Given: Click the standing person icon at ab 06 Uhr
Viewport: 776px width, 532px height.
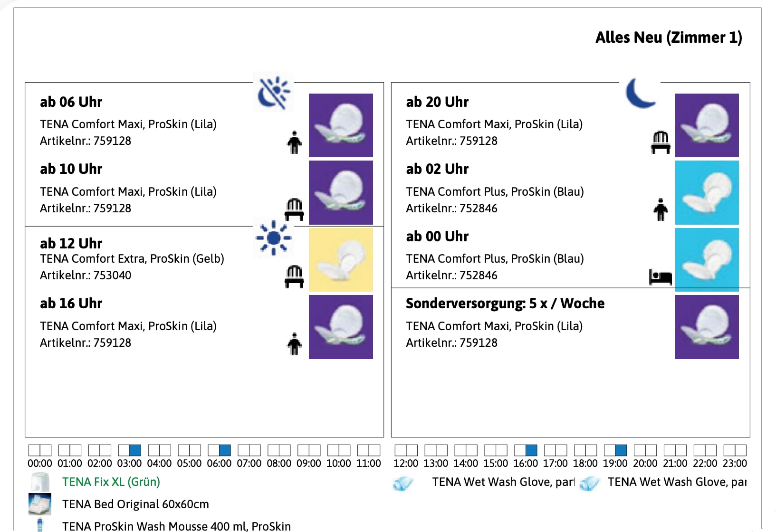Looking at the screenshot, I should [x=294, y=142].
